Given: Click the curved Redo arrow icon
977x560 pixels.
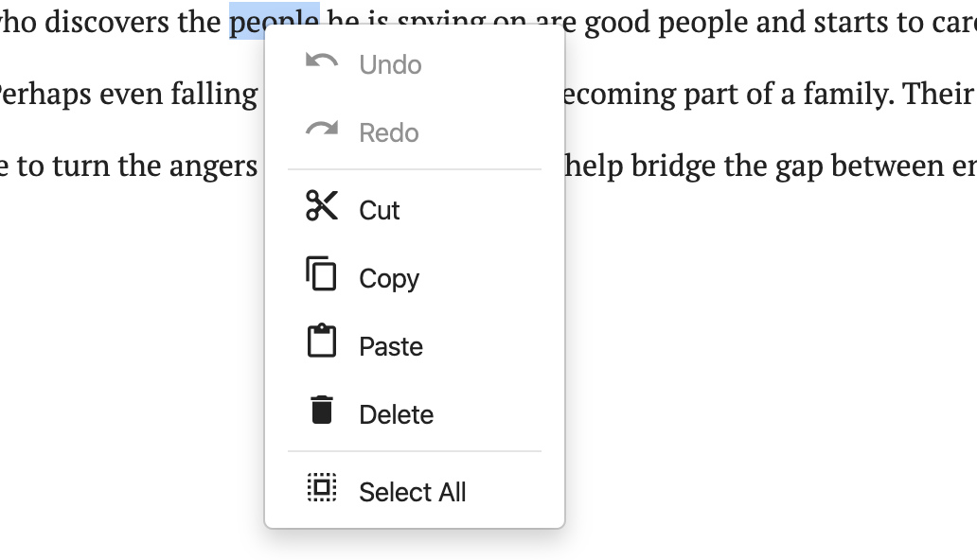Looking at the screenshot, I should coord(322,129).
